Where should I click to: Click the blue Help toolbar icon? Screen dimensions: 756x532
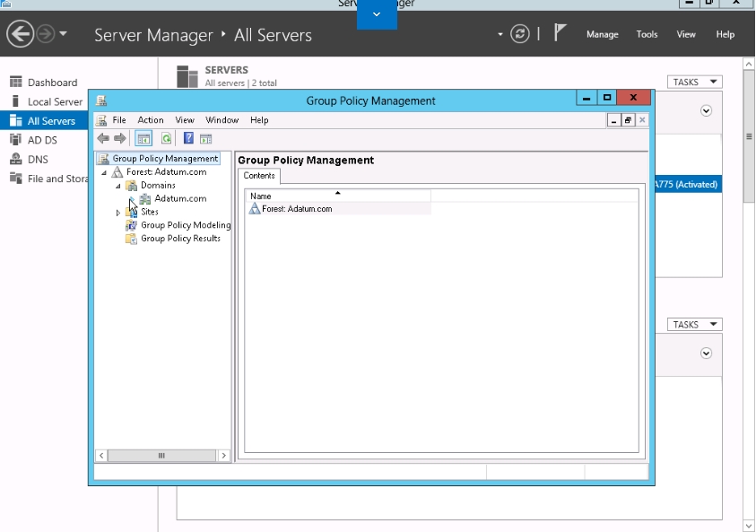point(188,138)
